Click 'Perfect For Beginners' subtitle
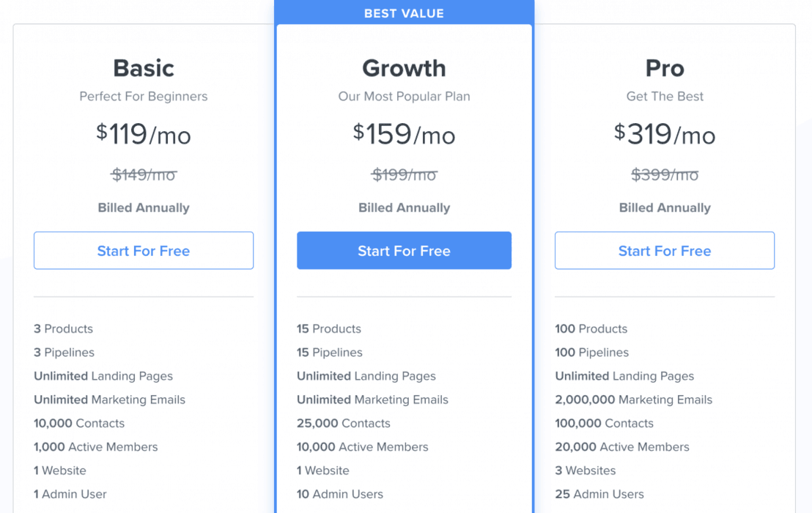 (144, 96)
